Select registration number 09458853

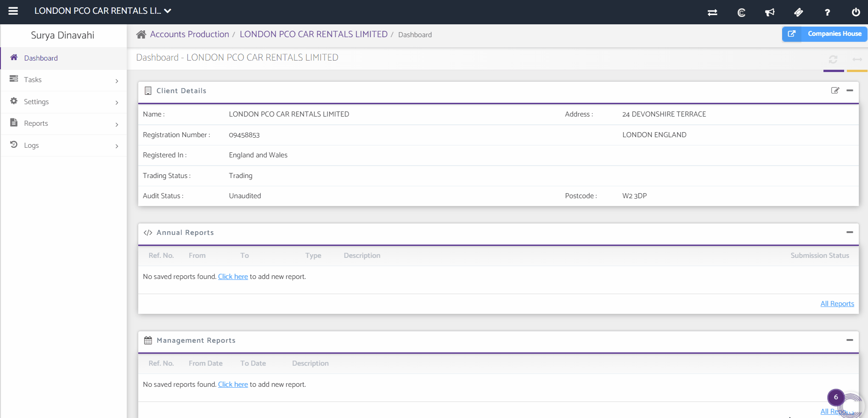tap(244, 135)
